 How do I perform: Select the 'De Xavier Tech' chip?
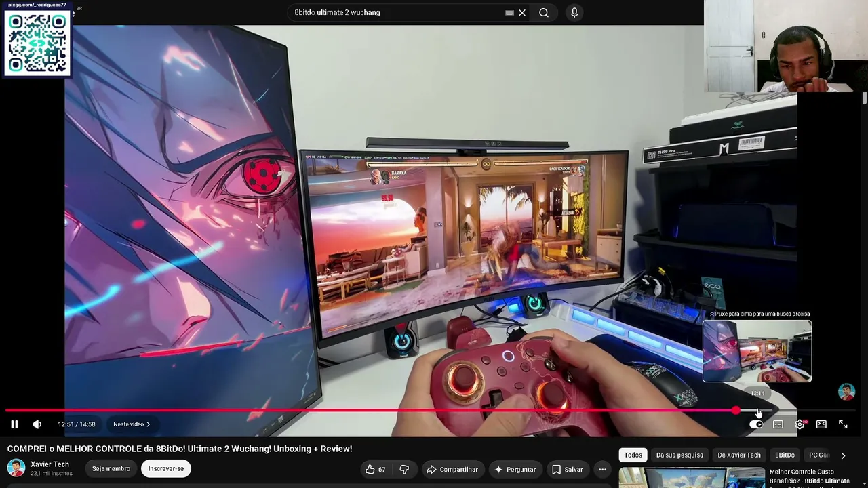(739, 455)
